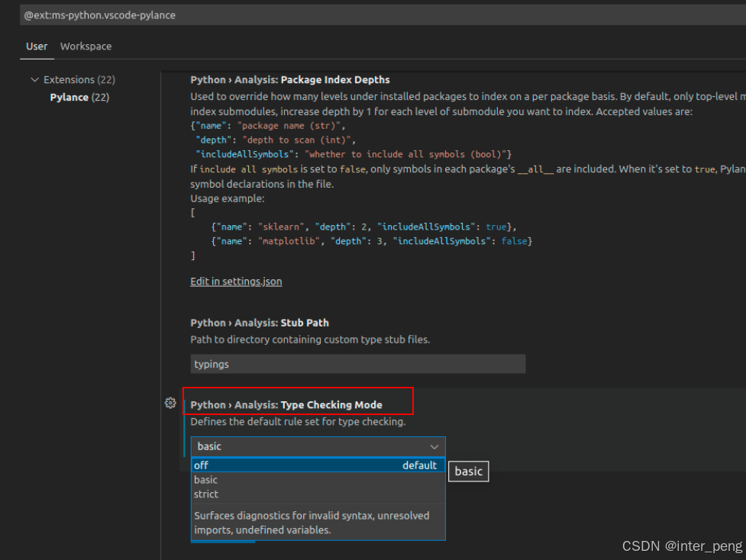
Task: Click the sklearn usage example line
Action: [363, 227]
